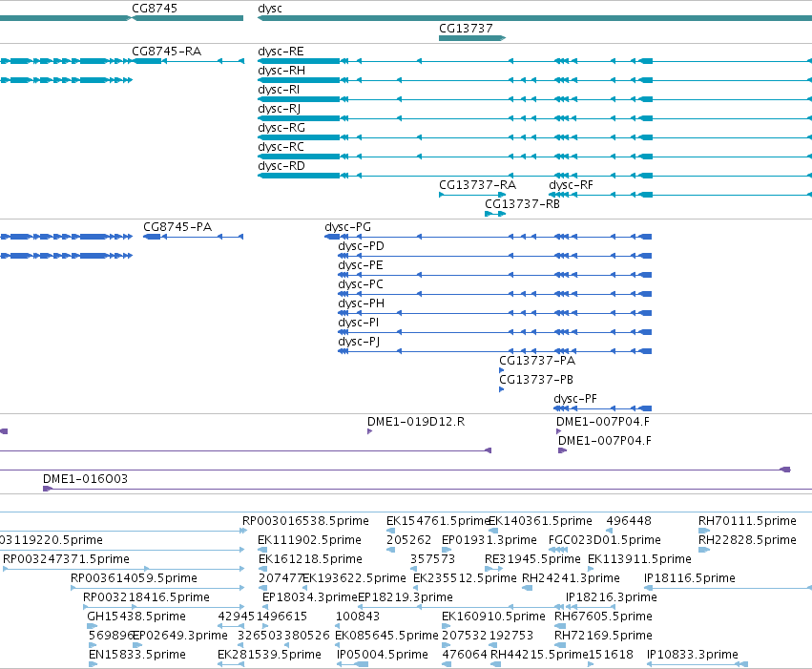
Task: Select the CG13737-PB label
Action: tap(536, 380)
